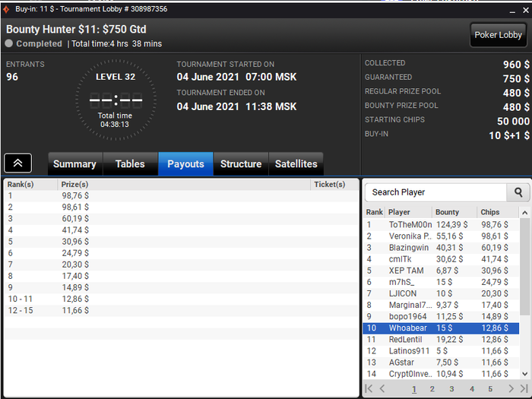
Task: Click the partypoker diamond logo icon
Action: [x=6, y=9]
